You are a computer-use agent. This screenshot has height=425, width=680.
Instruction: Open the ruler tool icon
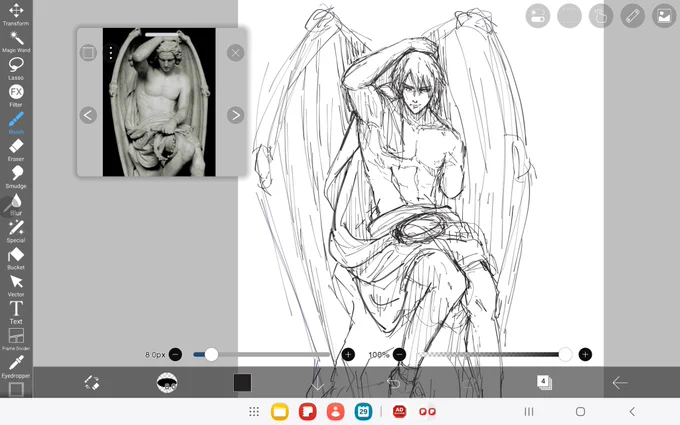633,16
